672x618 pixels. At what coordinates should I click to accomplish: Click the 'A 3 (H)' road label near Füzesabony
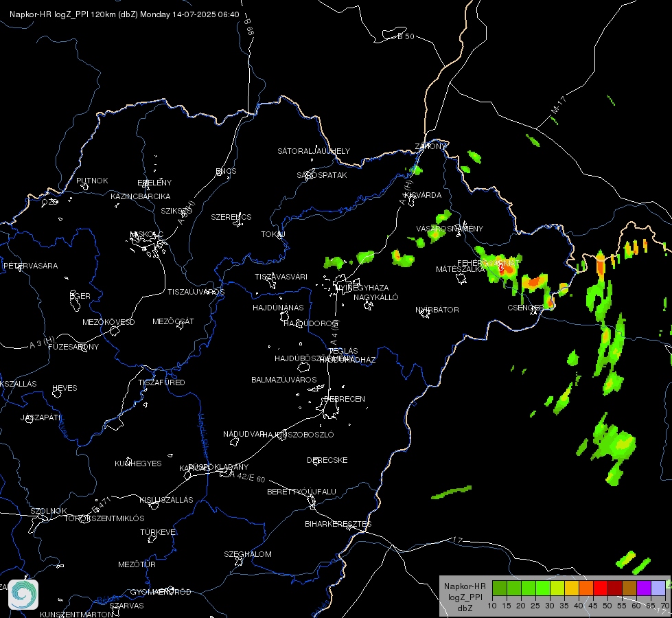(42, 343)
